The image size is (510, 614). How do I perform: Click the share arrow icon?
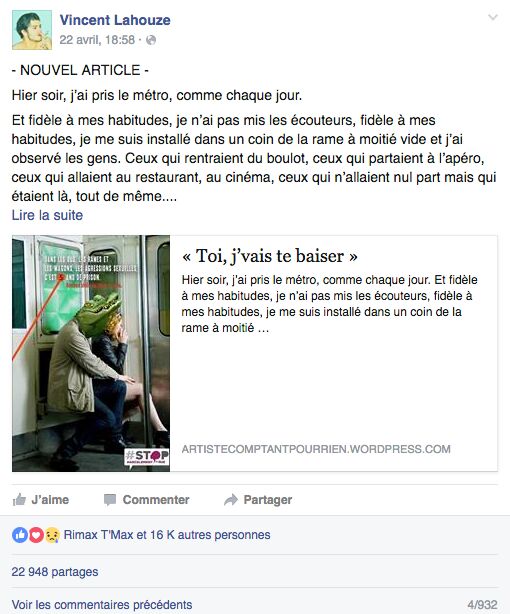(x=231, y=500)
